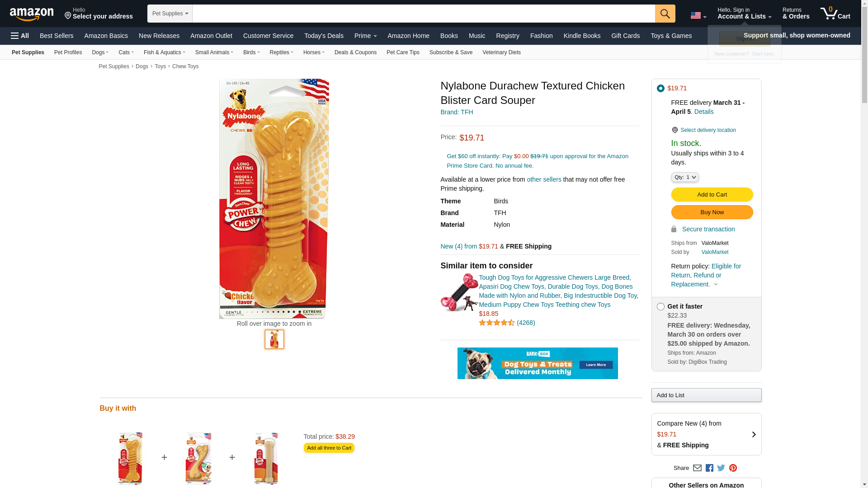Share via email envelope icon
868x488 pixels.
click(x=698, y=468)
